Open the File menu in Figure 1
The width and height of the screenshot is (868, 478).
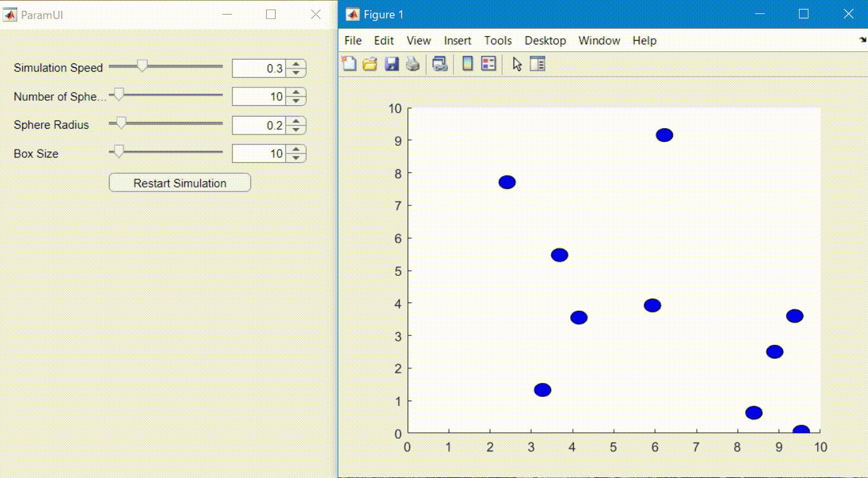[x=353, y=41]
